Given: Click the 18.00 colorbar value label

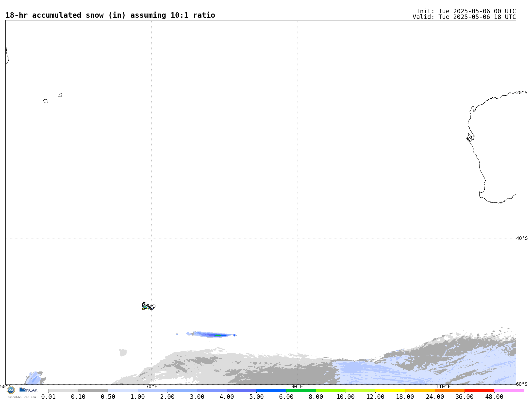Looking at the screenshot, I should (405, 397).
